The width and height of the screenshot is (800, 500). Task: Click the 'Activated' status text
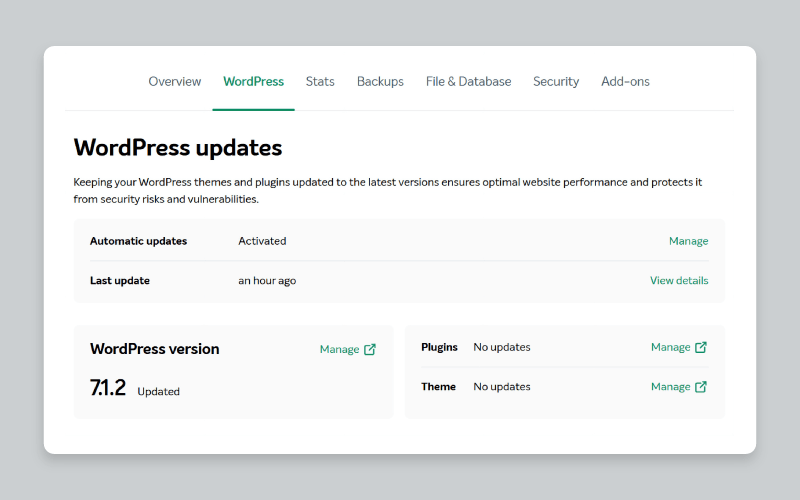pyautogui.click(x=262, y=241)
